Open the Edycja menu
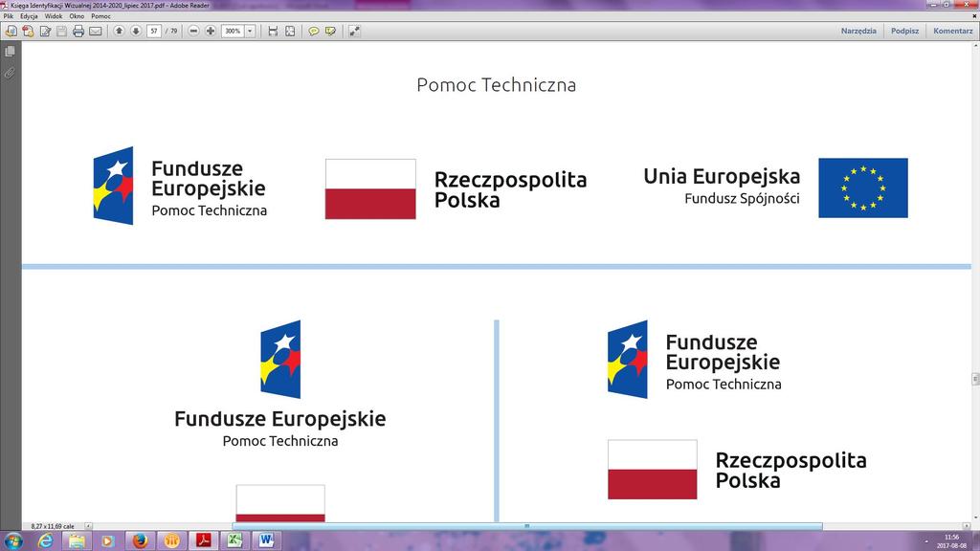The width and height of the screenshot is (980, 551). (29, 16)
